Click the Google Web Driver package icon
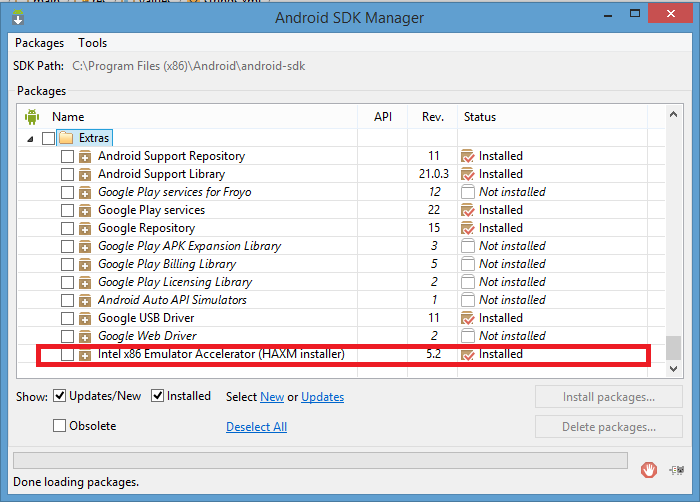700x502 pixels. coord(85,336)
